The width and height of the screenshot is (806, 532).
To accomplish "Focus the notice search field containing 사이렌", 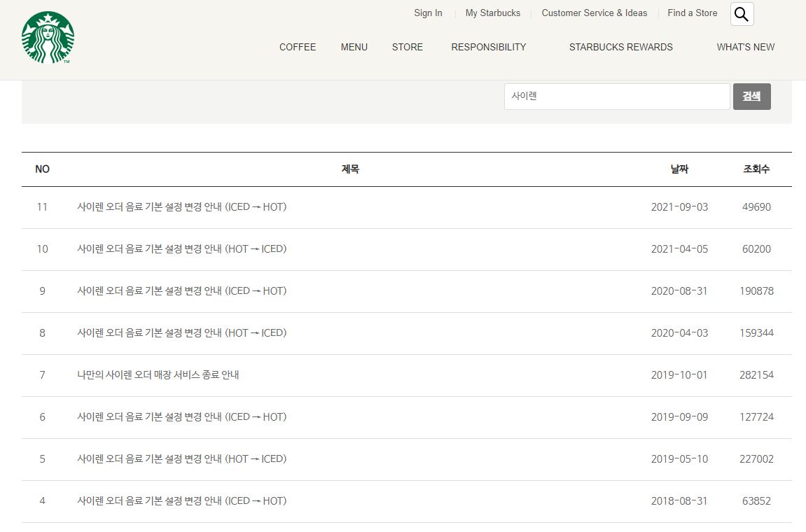I will pyautogui.click(x=617, y=96).
